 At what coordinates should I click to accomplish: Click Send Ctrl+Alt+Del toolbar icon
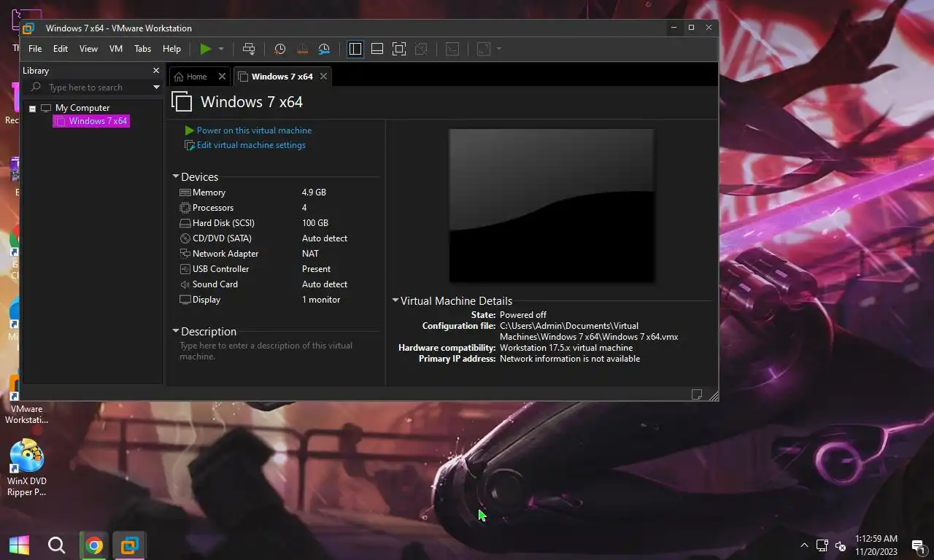point(249,49)
